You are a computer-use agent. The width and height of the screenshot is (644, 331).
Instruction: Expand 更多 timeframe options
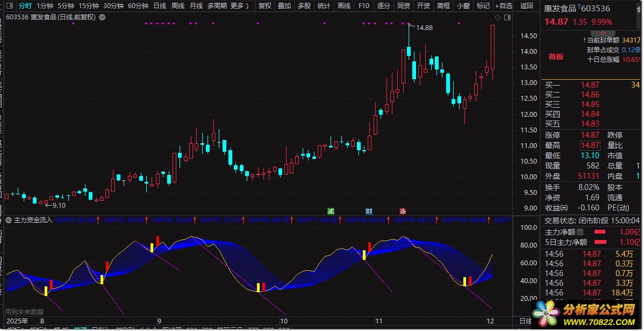coord(240,6)
